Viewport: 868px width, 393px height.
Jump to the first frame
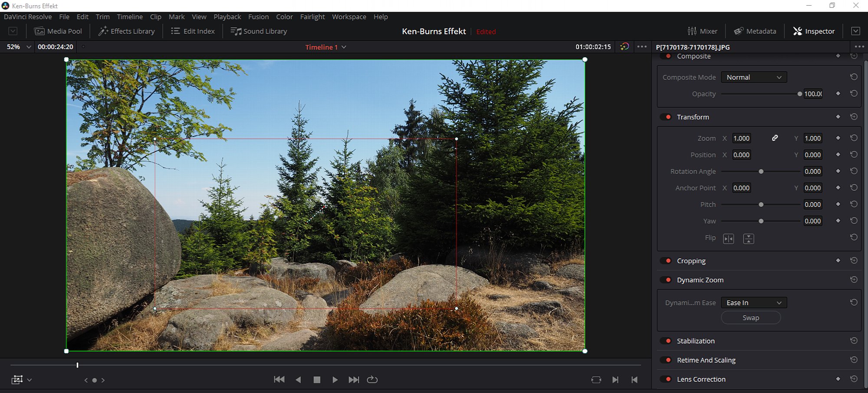[279, 380]
